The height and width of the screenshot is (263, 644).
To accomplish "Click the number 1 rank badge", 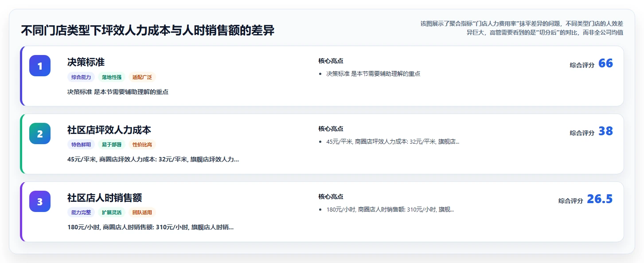I will (40, 66).
